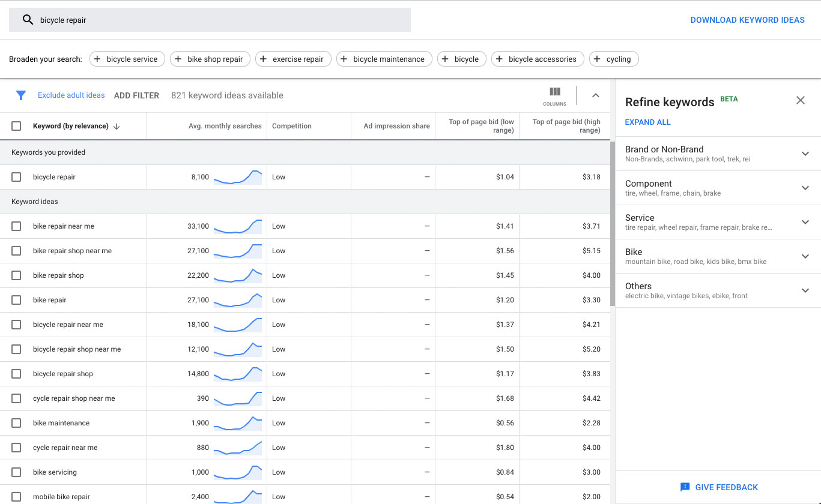Screen dimensions: 821x504
Task: Check the 'bike maintenance' row
Action: [x=16, y=423]
